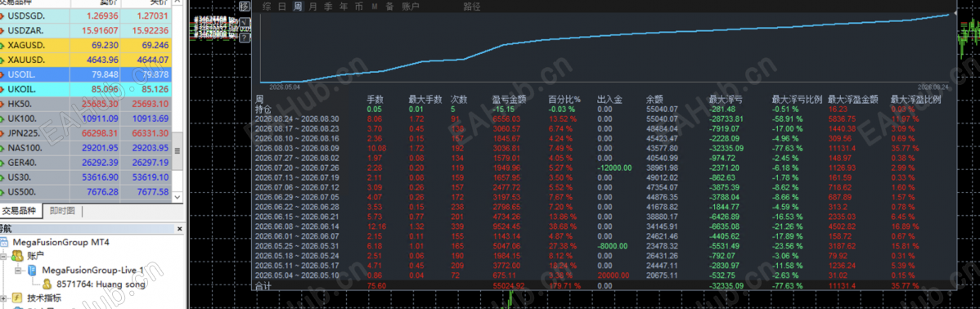The width and height of the screenshot is (980, 309).
Task: Click USOIL ask price 79.878
Action: point(155,74)
